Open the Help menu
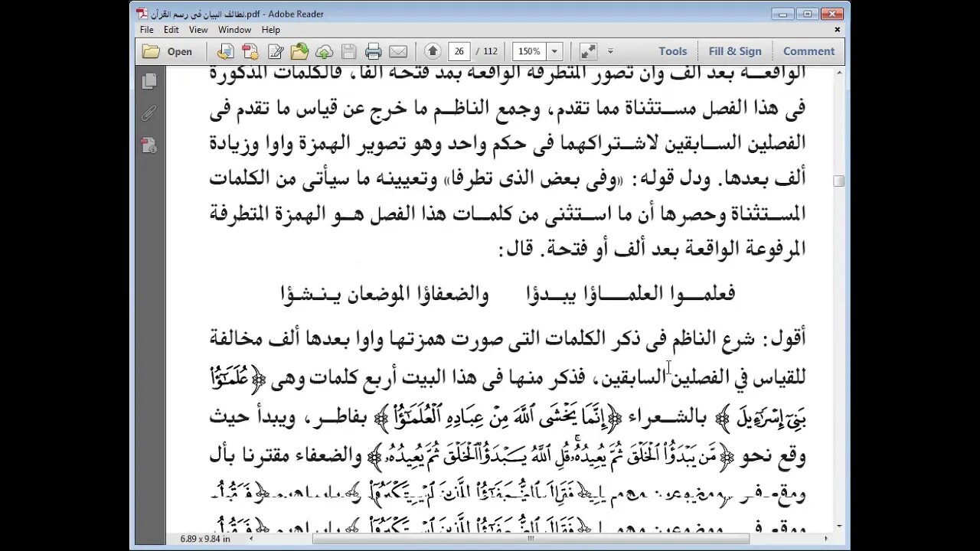980x551 pixels. point(271,30)
